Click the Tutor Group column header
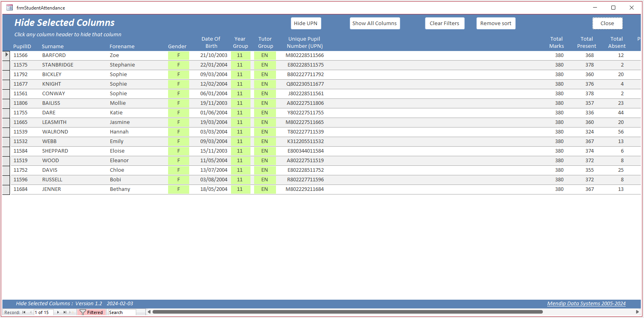 265,43
